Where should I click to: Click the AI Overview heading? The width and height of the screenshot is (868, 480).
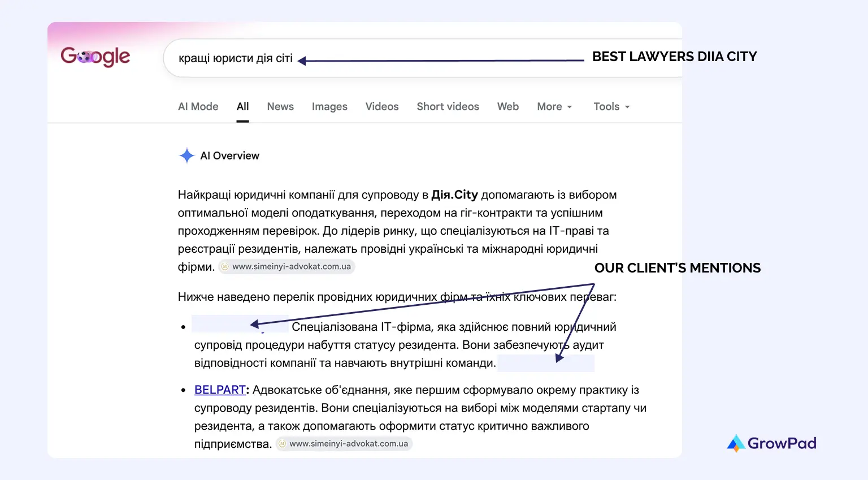(229, 155)
